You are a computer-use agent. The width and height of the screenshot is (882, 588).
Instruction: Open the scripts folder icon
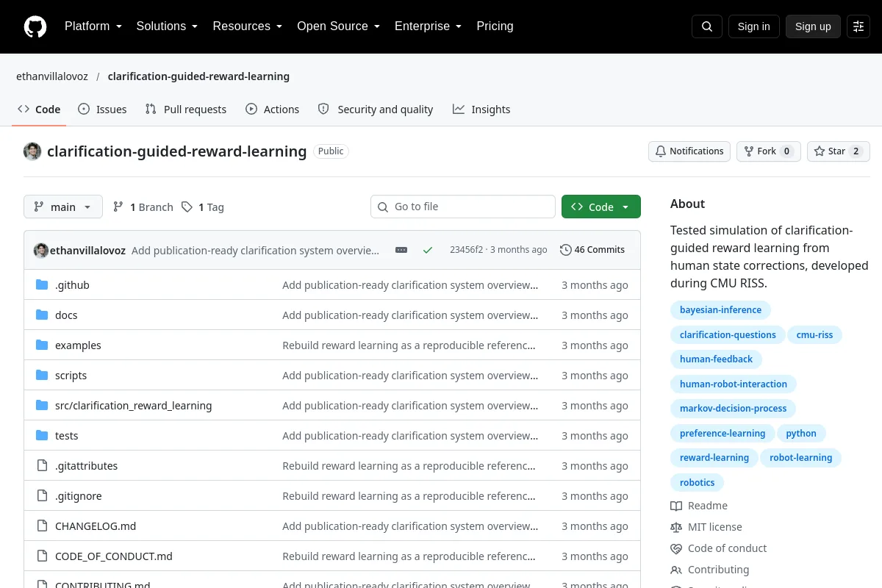42,376
